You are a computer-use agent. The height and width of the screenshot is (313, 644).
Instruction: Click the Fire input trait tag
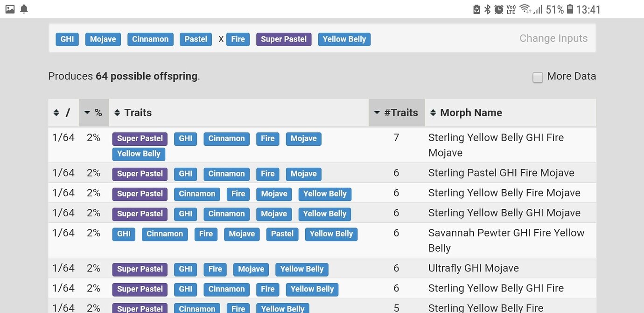(x=238, y=39)
